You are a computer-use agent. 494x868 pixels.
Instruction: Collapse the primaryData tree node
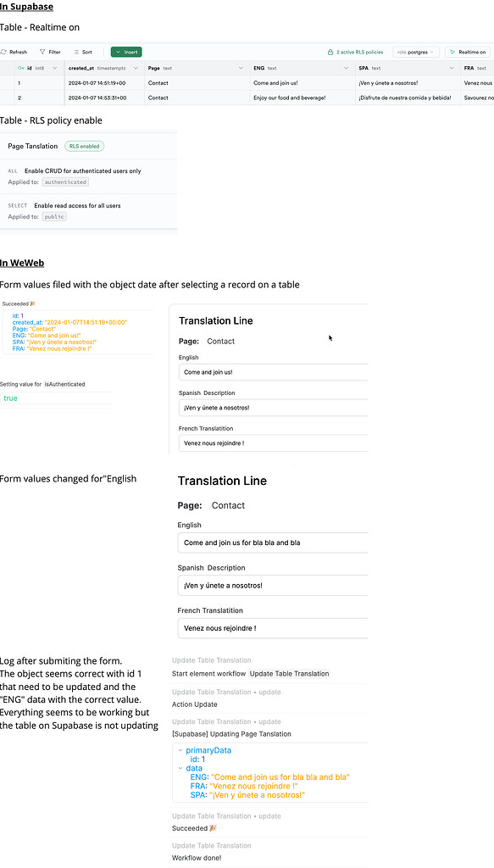(180, 751)
